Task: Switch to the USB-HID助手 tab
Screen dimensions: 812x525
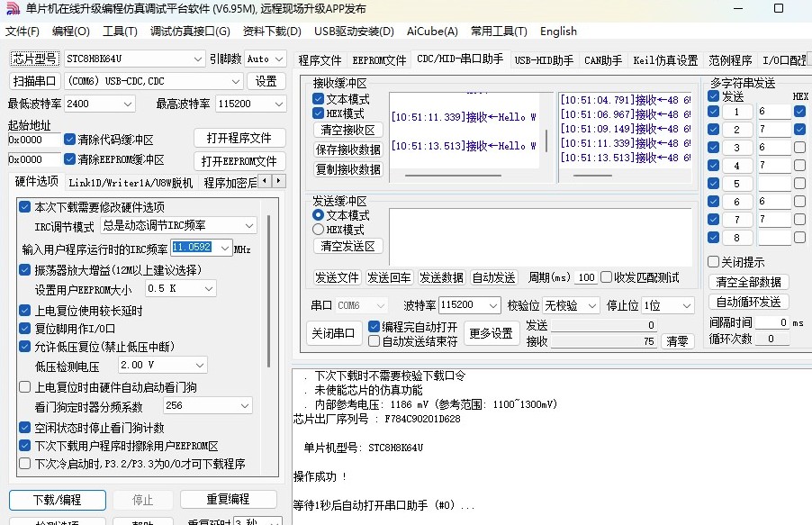Action: click(544, 61)
